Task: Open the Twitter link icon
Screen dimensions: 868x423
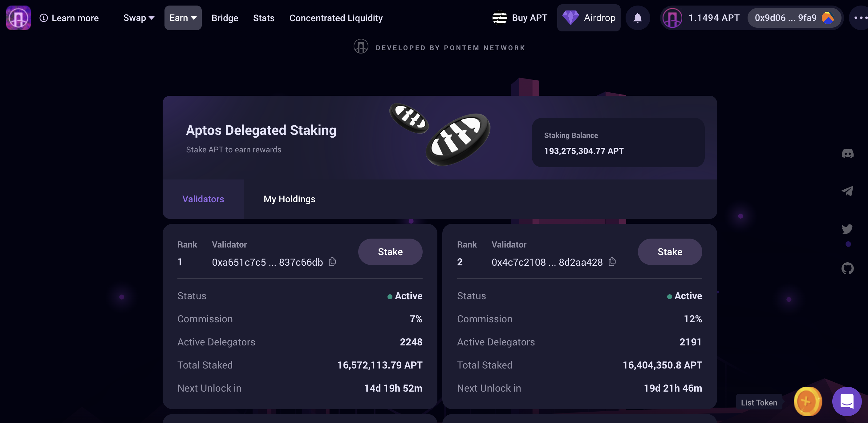Action: point(847,229)
